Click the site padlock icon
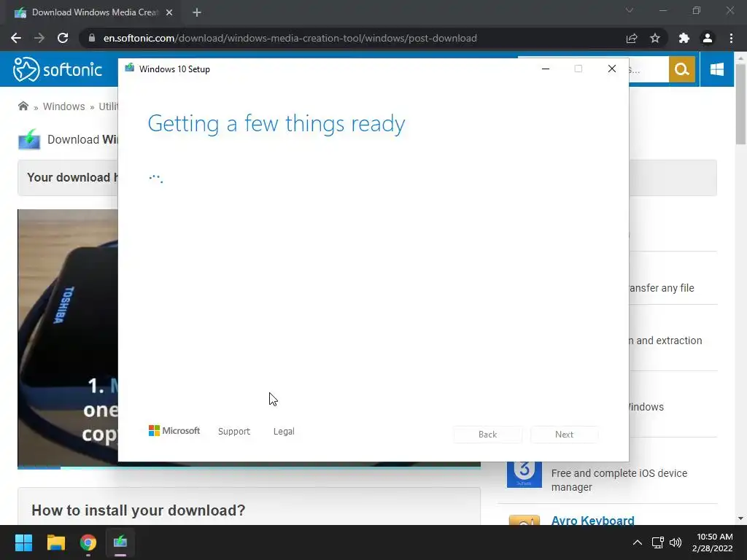747x560 pixels. pyautogui.click(x=92, y=38)
